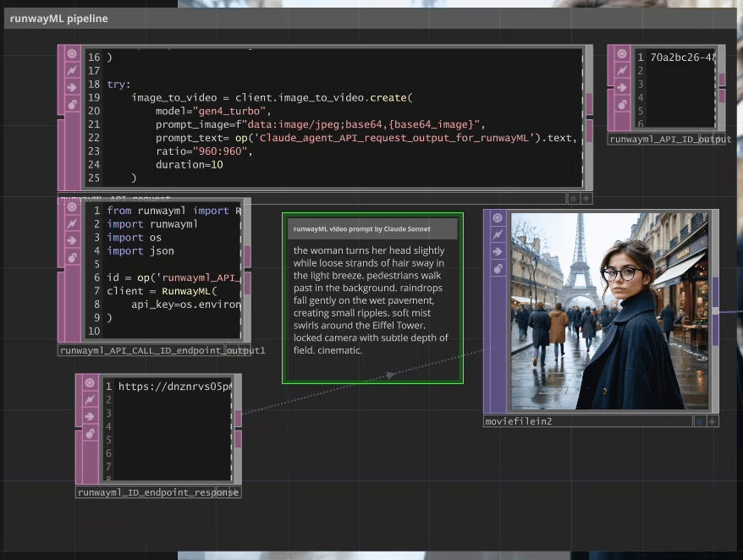Click code line model="gen4_turbo"
Viewport: 743px width, 560px height.
pos(213,111)
